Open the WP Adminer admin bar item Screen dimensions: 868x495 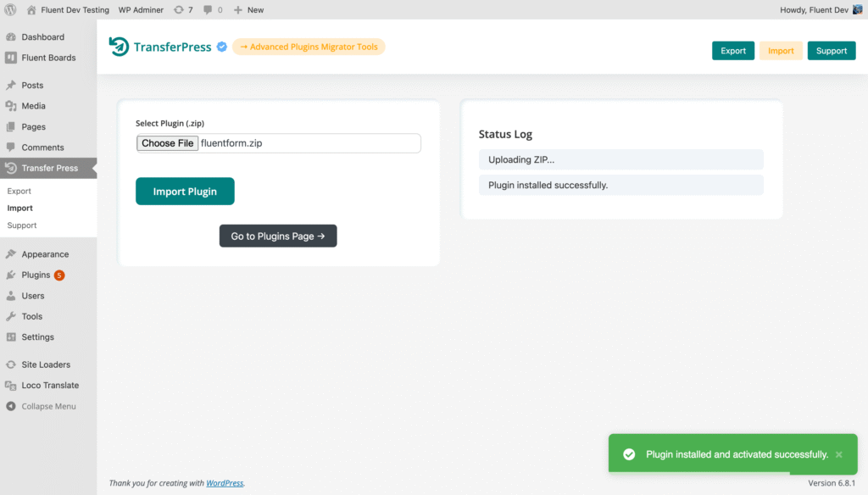tap(141, 9)
